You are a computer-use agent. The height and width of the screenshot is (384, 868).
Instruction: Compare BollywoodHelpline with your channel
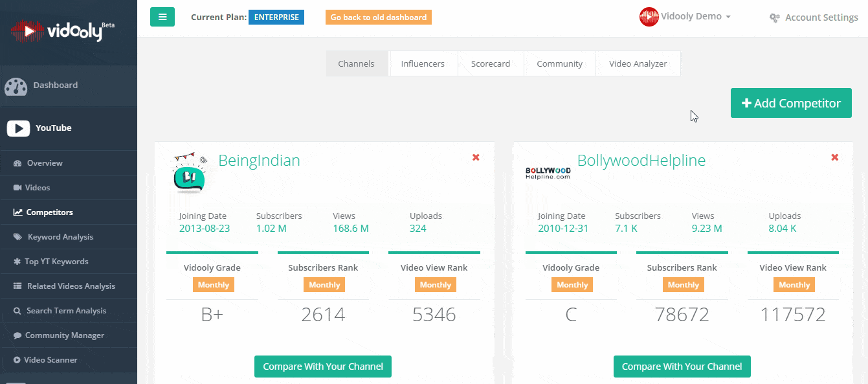coord(682,367)
